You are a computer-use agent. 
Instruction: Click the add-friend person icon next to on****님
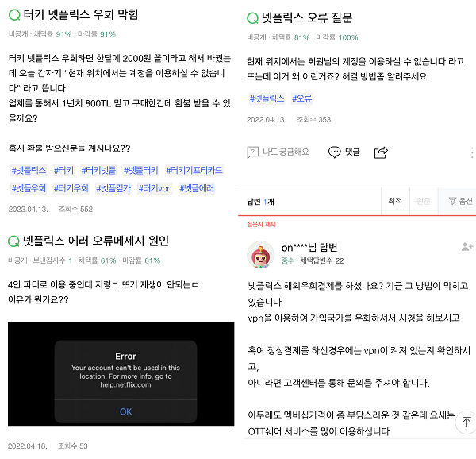(x=467, y=247)
